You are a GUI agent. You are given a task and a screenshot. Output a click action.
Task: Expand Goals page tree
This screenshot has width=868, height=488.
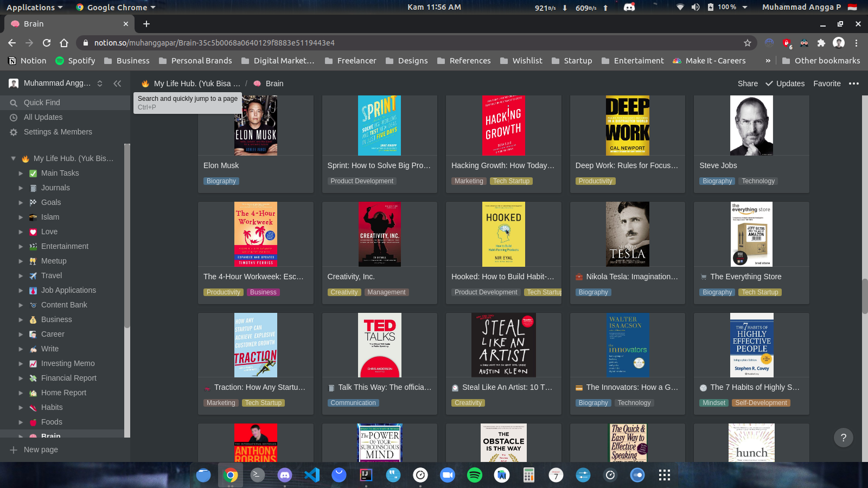[x=21, y=202]
